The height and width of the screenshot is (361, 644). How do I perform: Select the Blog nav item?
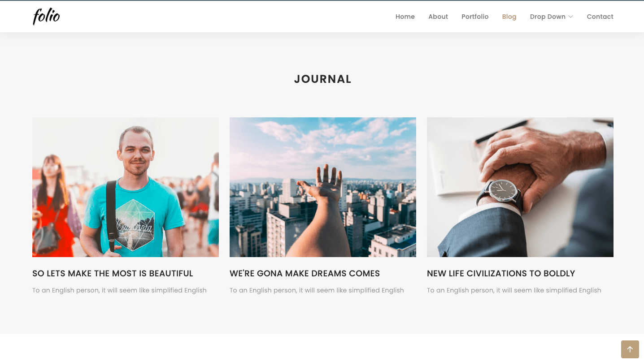click(x=509, y=17)
